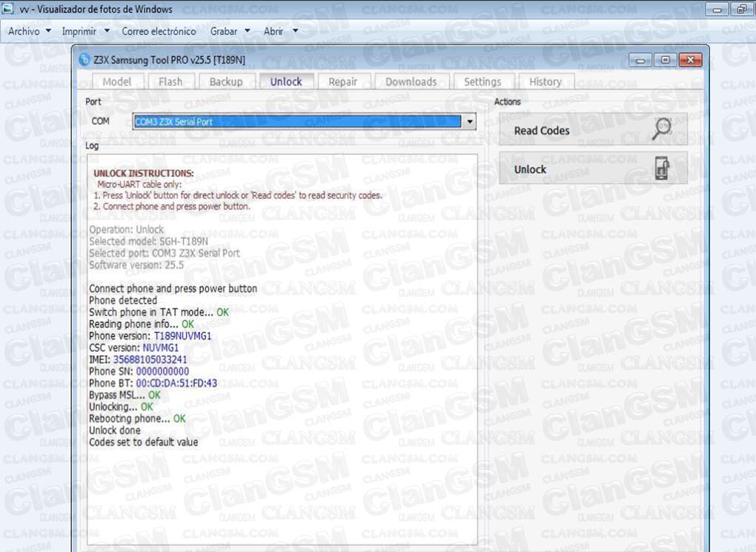
Task: Open the Downloads tab
Action: click(411, 82)
